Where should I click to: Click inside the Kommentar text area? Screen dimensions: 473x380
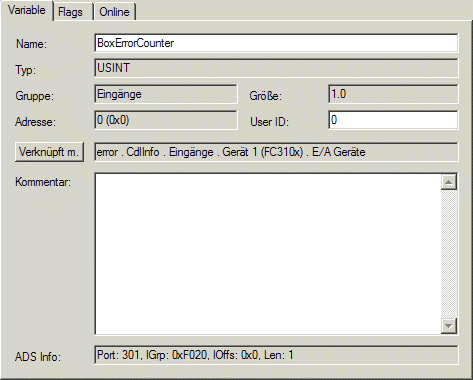(268, 254)
